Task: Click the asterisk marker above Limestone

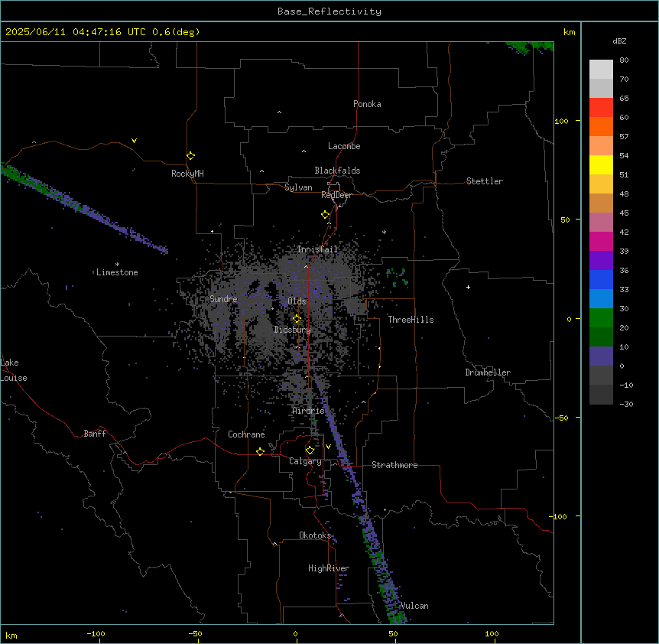Action: click(117, 265)
